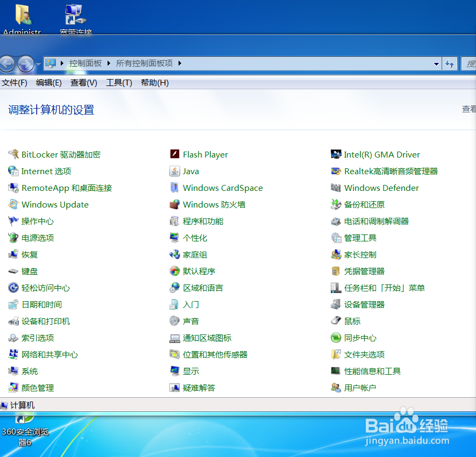Screen dimensions: 476x457
Task: Open the 凭据管理器 link
Action: pos(364,272)
